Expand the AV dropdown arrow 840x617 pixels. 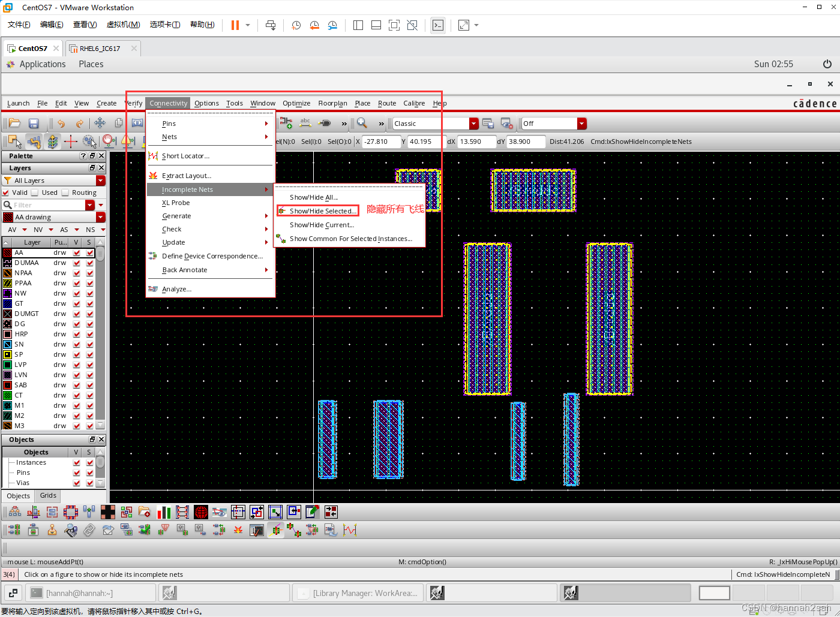pos(25,230)
